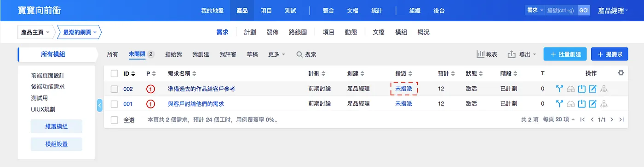Image resolution: width=644 pixels, height=167 pixels.
Task: Click the close icon for story 002
Action: 582,89
